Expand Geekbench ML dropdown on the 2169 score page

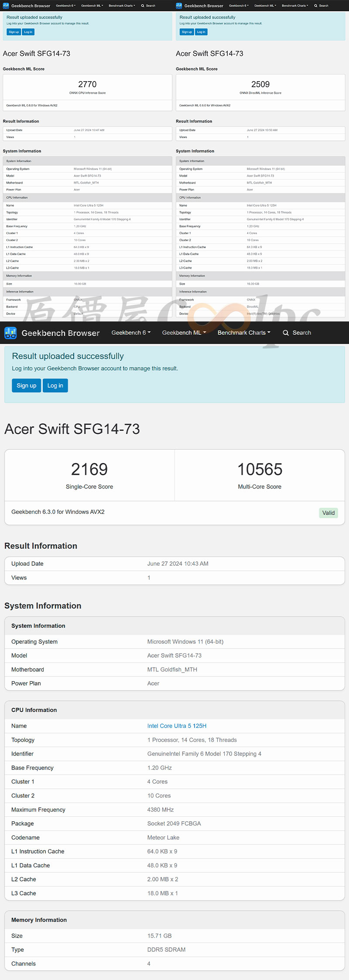pyautogui.click(x=184, y=333)
